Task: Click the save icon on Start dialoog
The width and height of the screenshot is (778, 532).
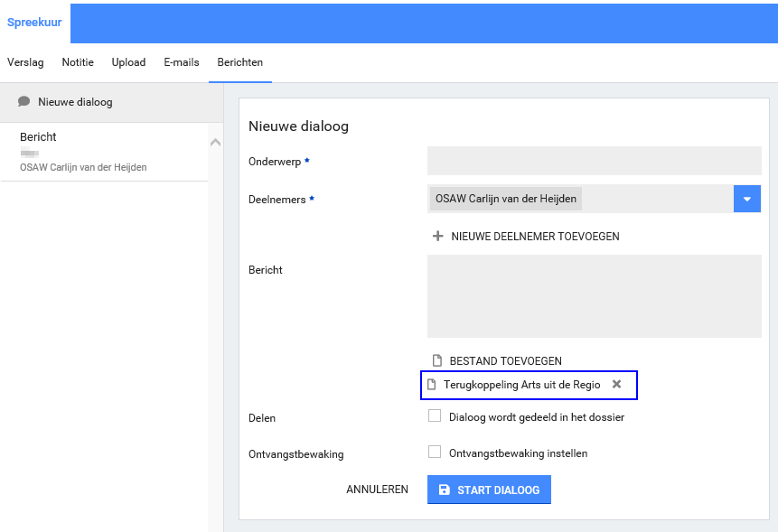Action: (444, 490)
